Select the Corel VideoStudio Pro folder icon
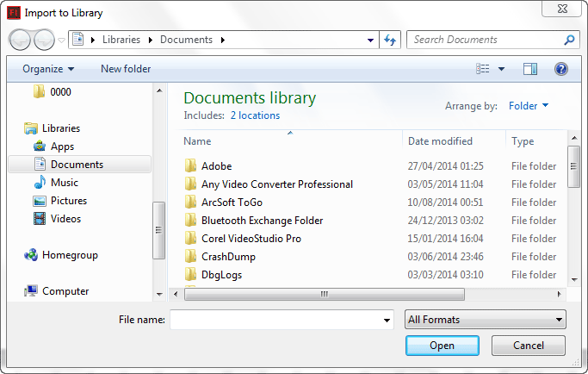The image size is (588, 374). [x=190, y=238]
